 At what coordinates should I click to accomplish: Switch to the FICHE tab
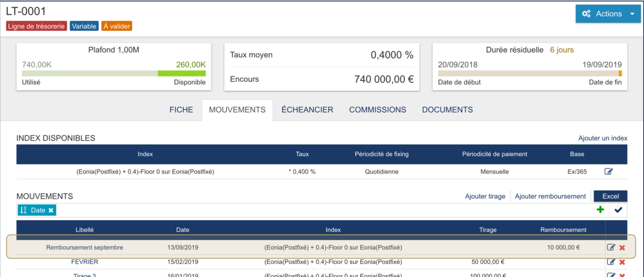[x=181, y=110]
